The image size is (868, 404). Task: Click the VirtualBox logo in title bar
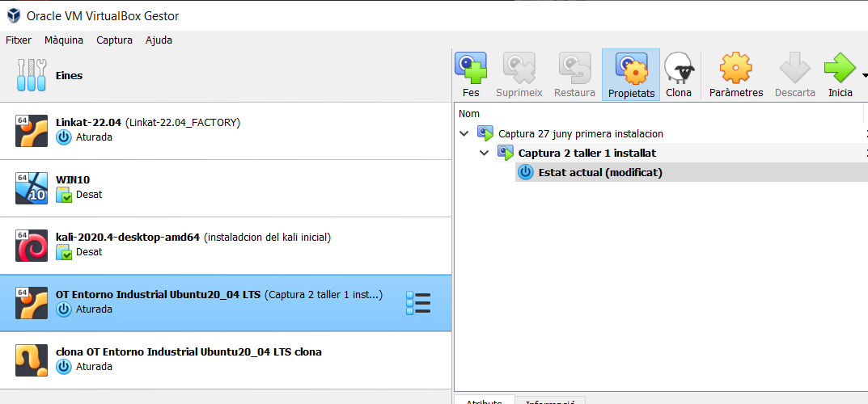(x=14, y=15)
